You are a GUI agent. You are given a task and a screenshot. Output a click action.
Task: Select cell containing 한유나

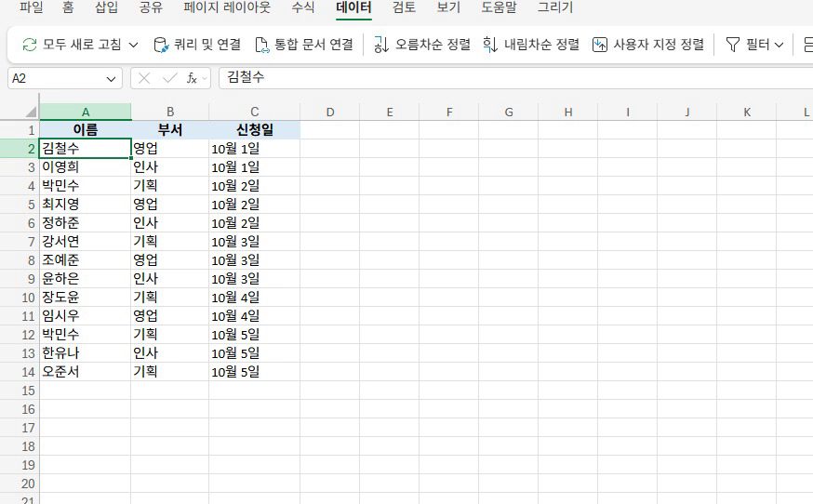pos(86,353)
